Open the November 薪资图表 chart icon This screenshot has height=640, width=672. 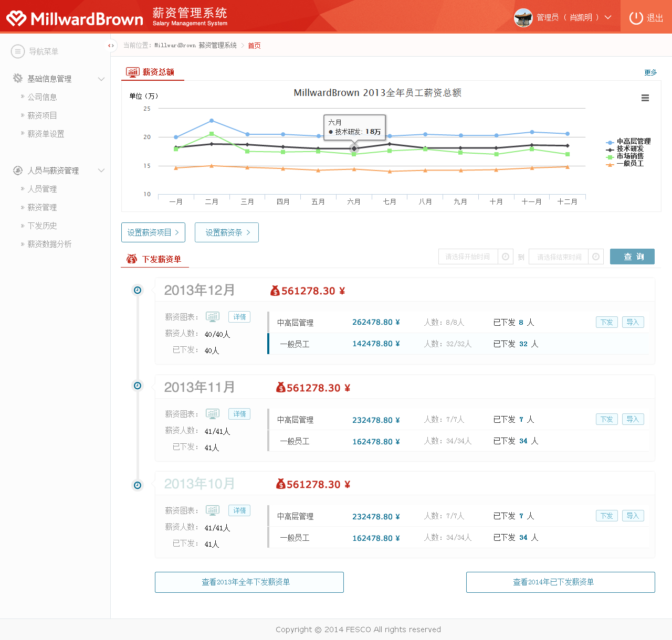(x=213, y=413)
